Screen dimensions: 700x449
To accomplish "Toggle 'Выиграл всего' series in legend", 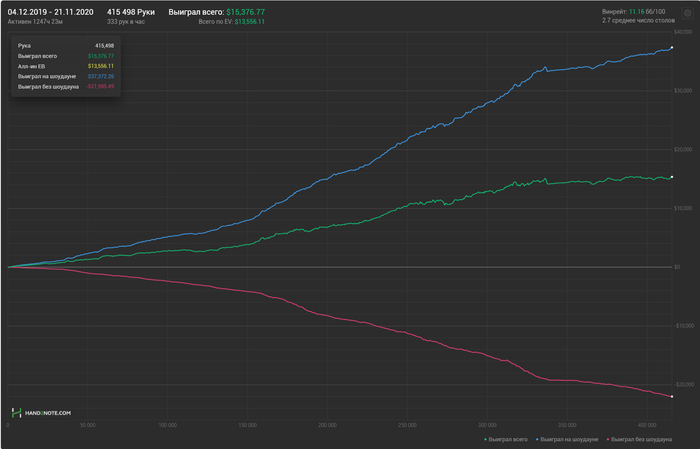I will (x=506, y=440).
